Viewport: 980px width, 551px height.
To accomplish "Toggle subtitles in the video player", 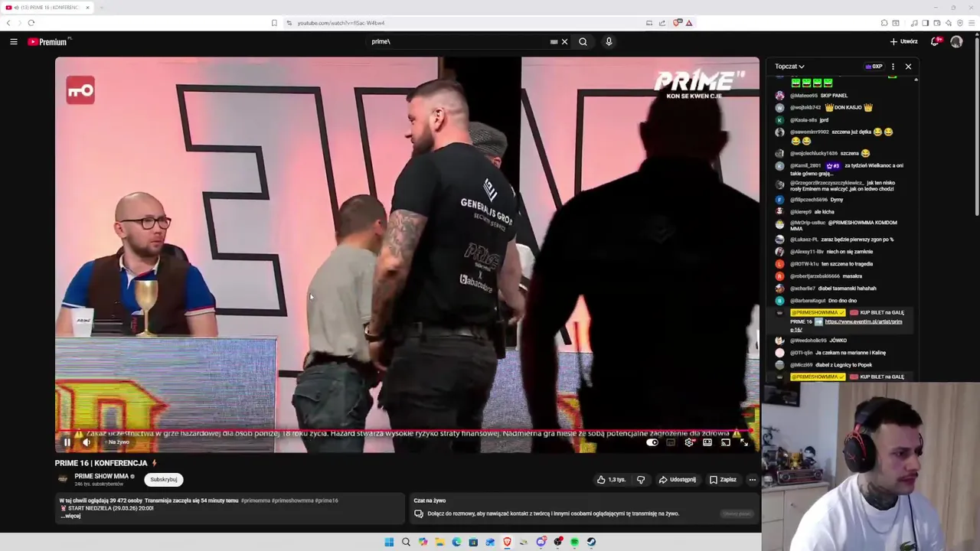I will click(671, 442).
